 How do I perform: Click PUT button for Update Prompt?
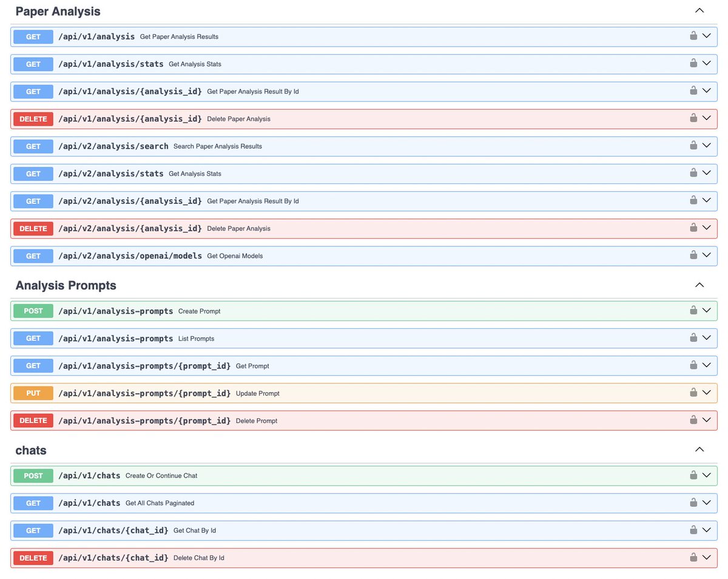[33, 393]
